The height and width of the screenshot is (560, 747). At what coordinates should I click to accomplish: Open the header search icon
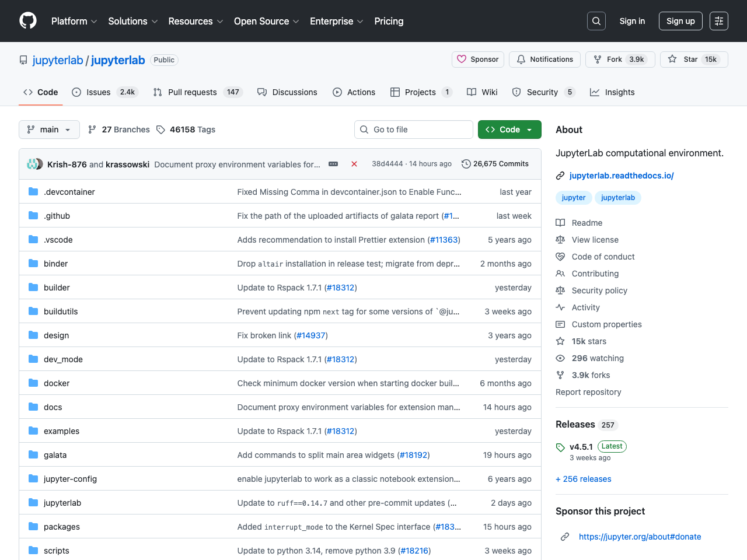coord(596,20)
